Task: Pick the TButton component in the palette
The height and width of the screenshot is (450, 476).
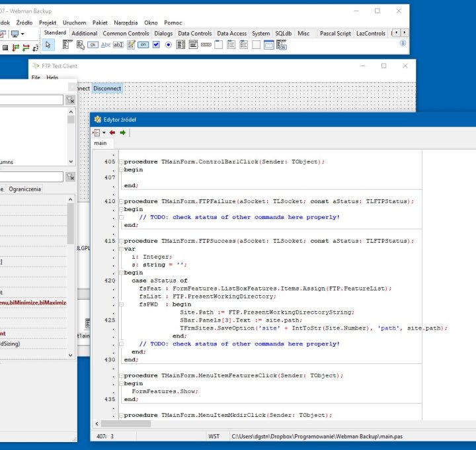Action: tap(93, 45)
